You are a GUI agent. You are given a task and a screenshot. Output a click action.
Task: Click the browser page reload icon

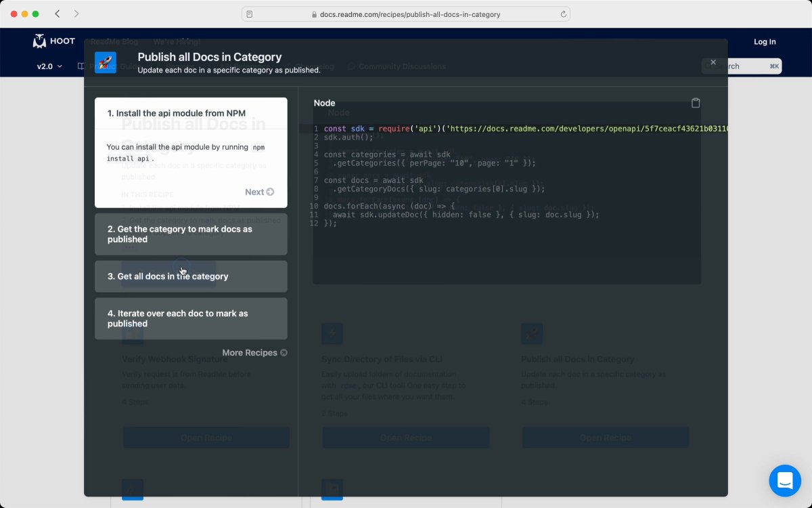562,14
